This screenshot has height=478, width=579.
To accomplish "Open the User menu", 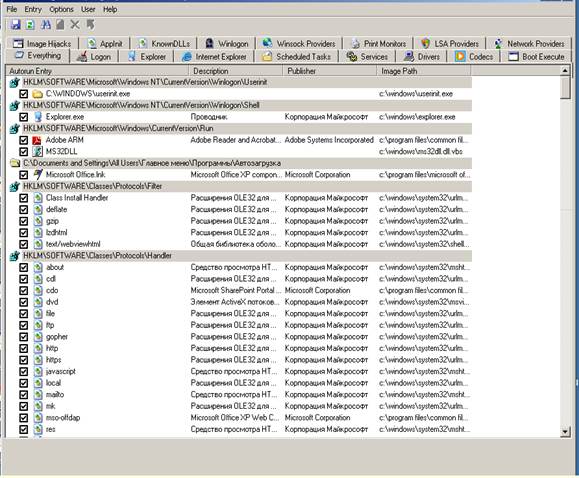I will point(88,9).
